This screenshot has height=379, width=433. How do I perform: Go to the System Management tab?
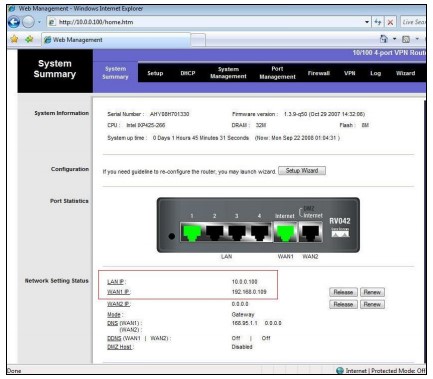coord(228,73)
